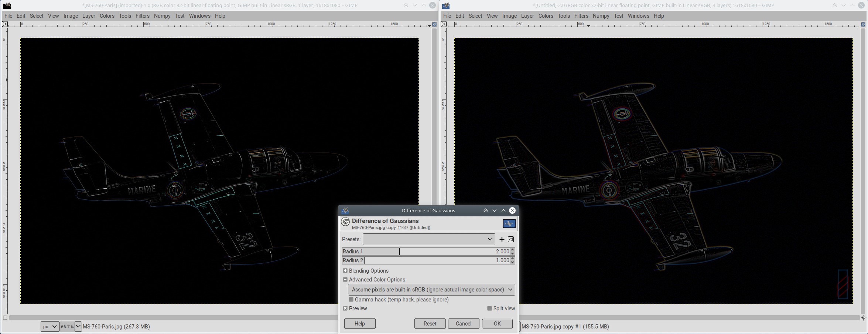Open the Presets dropdown
868x334 pixels.
pyautogui.click(x=428, y=239)
